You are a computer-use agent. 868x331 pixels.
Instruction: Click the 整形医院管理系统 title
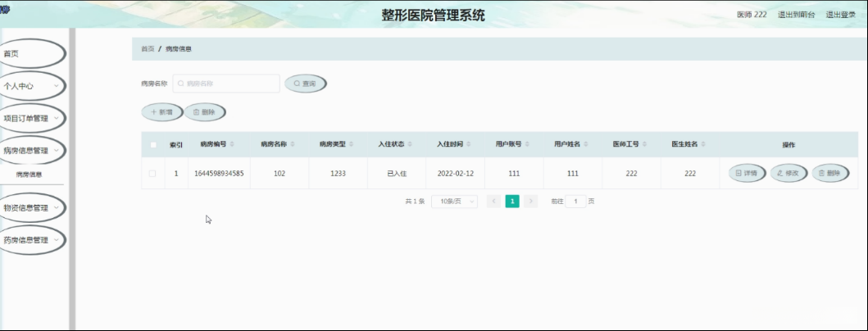pos(433,15)
